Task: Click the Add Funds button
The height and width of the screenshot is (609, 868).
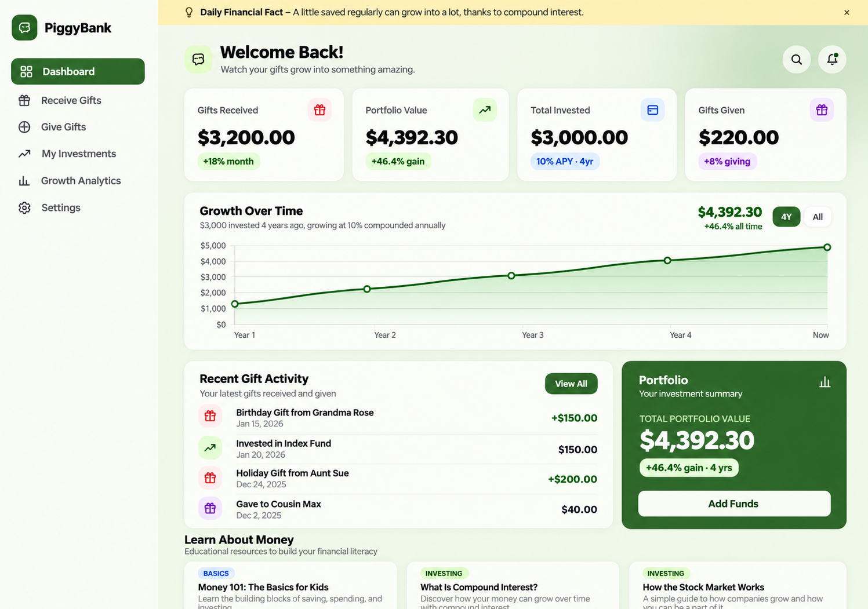Action: click(734, 504)
